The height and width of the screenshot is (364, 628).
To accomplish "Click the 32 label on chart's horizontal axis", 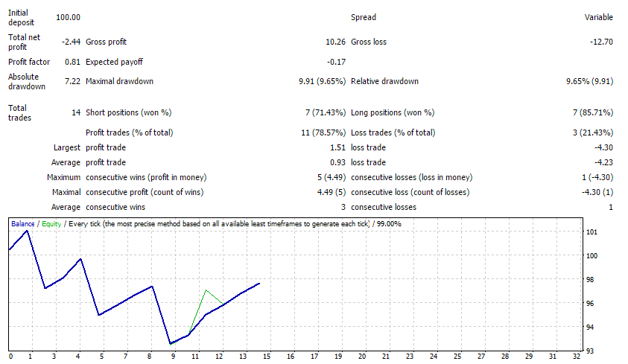I will coord(577,356).
